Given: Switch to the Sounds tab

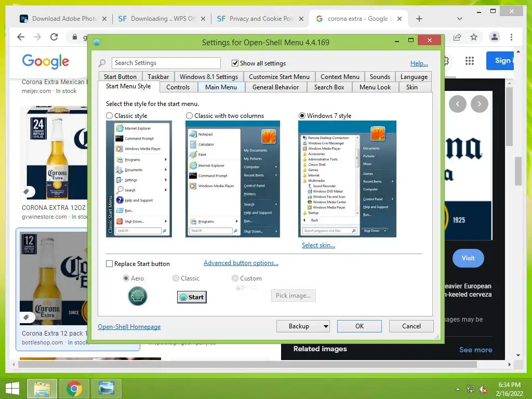Looking at the screenshot, I should pyautogui.click(x=380, y=77).
